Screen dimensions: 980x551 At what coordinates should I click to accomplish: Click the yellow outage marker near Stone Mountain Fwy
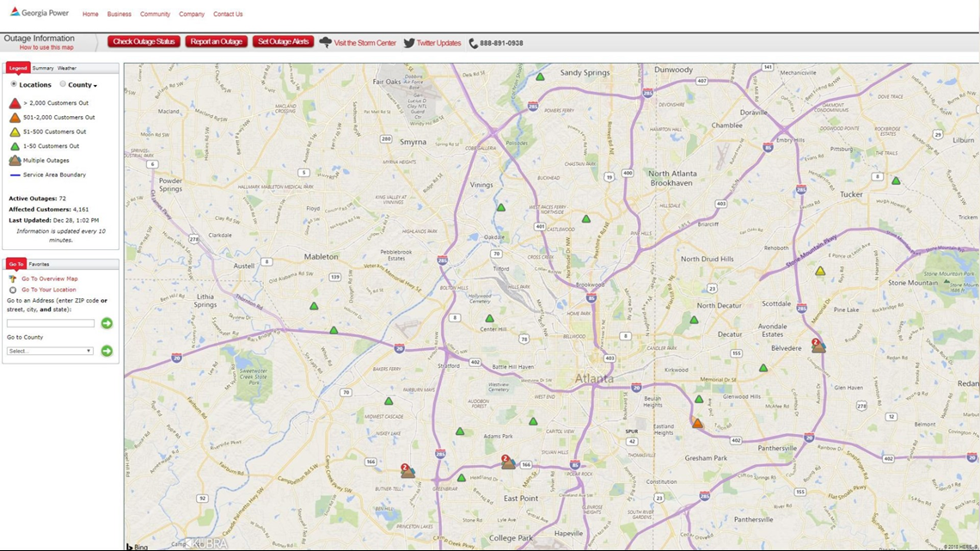(x=820, y=271)
